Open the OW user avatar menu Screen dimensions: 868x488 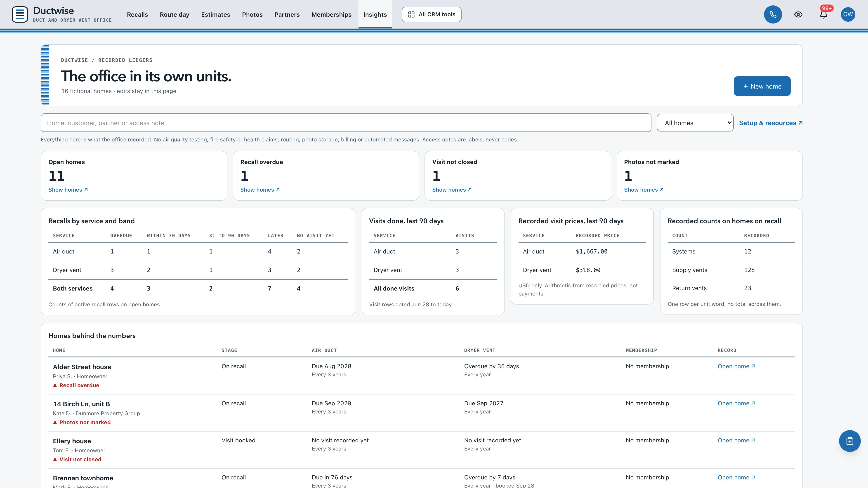848,14
